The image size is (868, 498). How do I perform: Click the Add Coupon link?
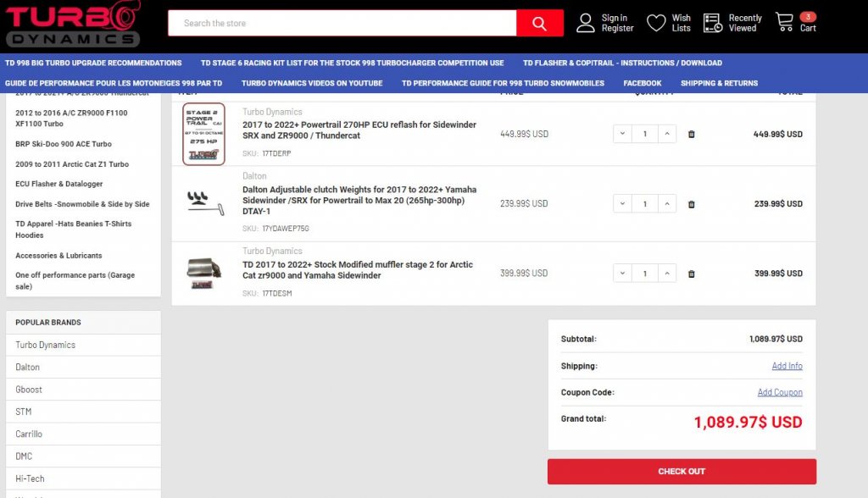pos(780,392)
